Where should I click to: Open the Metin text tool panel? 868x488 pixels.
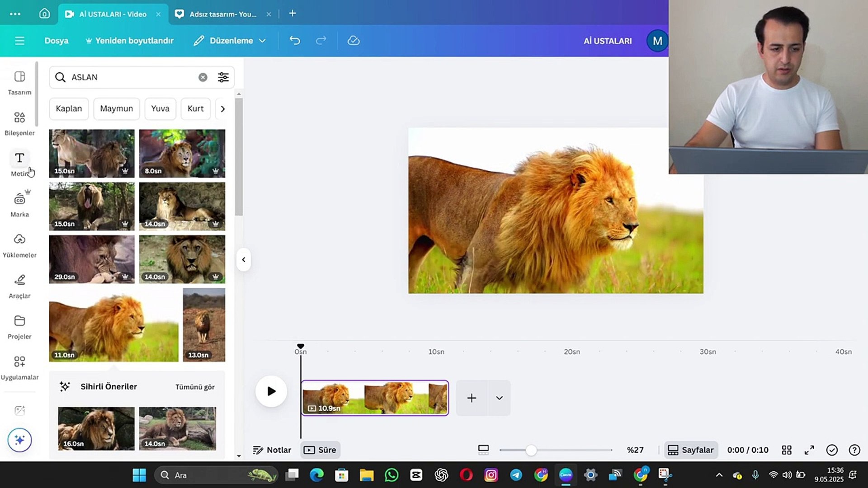pos(19,164)
